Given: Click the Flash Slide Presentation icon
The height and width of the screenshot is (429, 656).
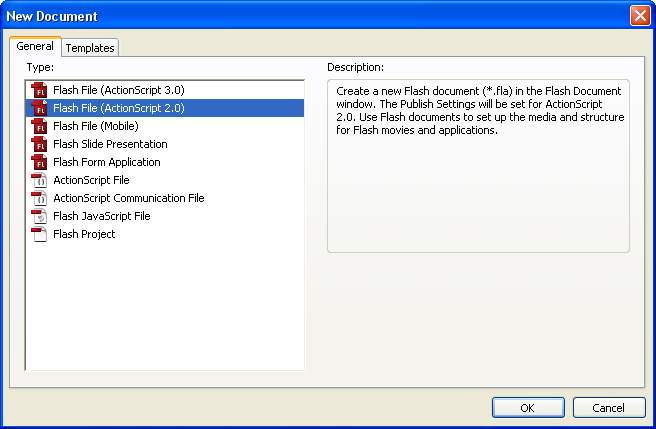Looking at the screenshot, I should pyautogui.click(x=40, y=144).
